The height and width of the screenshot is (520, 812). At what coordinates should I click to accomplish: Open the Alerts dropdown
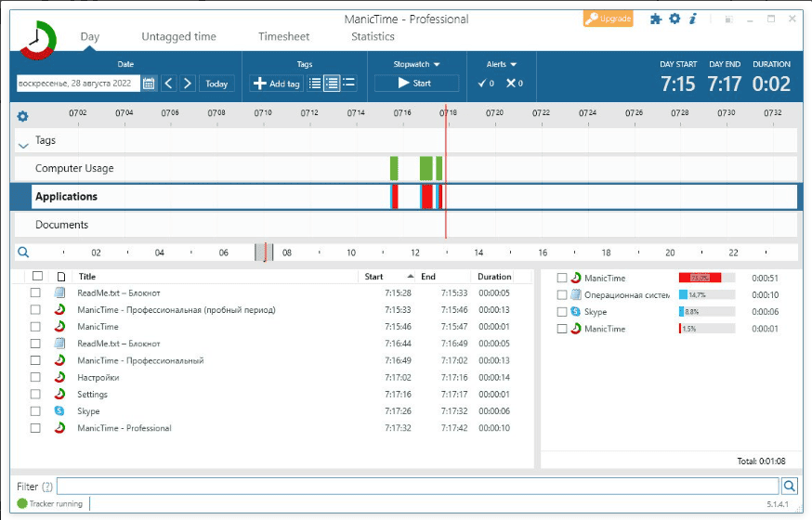click(502, 64)
